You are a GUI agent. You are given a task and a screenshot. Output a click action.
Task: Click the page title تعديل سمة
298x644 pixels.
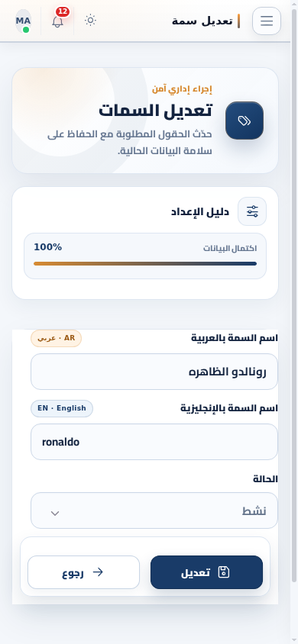(x=202, y=21)
